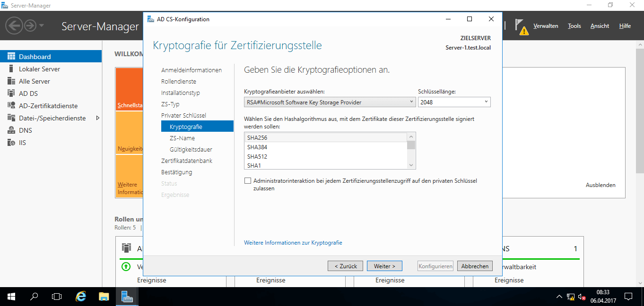Select SHA256 hash algorithm
The width and height of the screenshot is (644, 306).
(326, 137)
